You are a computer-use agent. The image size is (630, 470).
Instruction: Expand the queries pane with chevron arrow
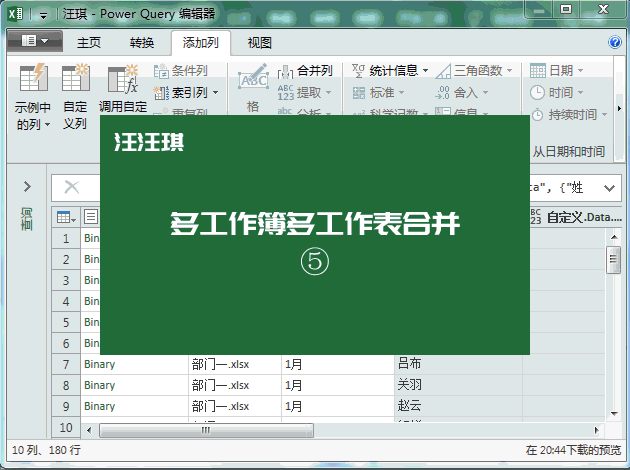point(27,186)
